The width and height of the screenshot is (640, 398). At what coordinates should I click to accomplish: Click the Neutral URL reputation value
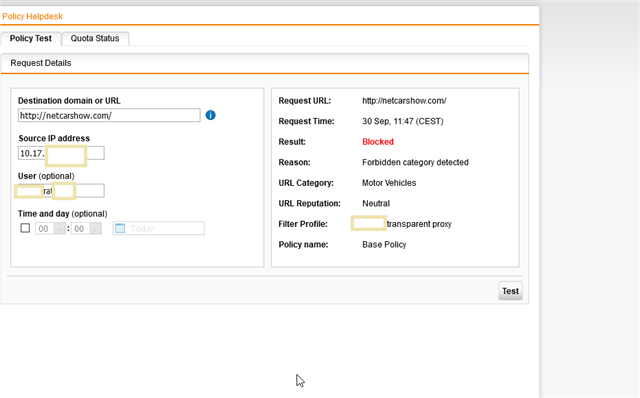pos(376,203)
